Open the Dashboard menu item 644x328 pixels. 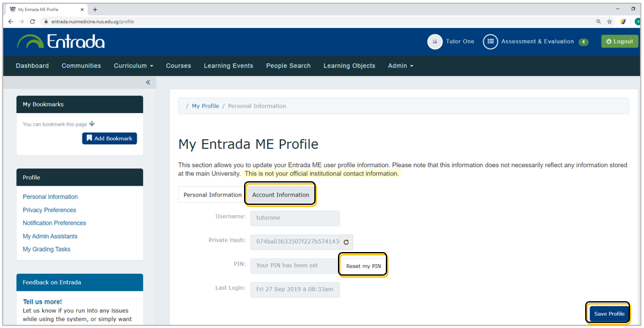(x=32, y=66)
